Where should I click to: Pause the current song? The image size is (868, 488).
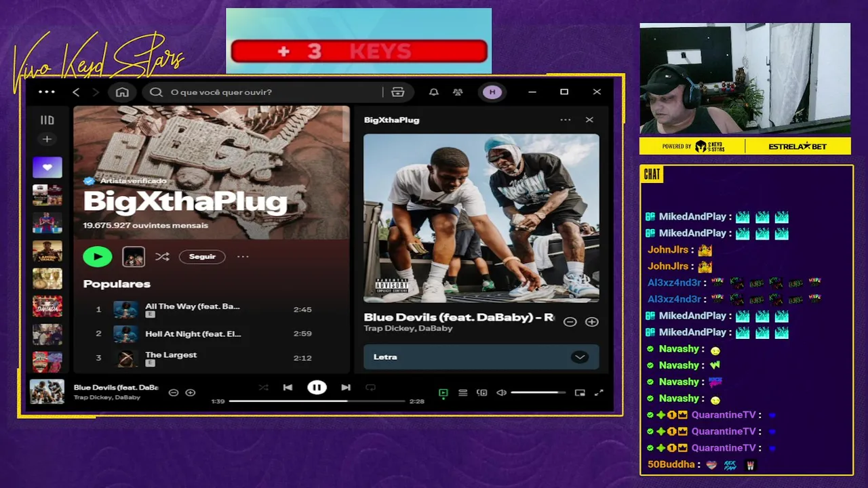pos(317,388)
